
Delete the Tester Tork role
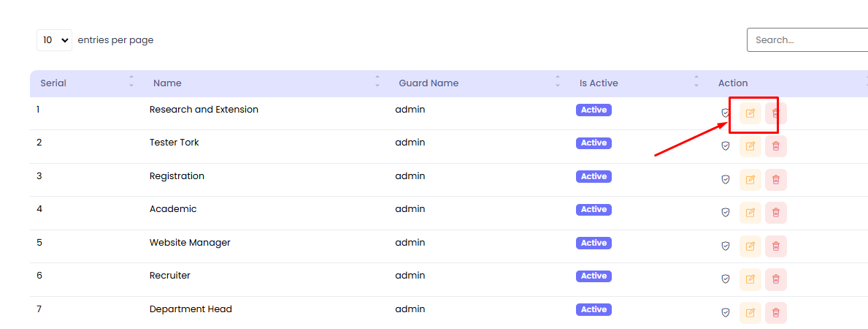(775, 146)
